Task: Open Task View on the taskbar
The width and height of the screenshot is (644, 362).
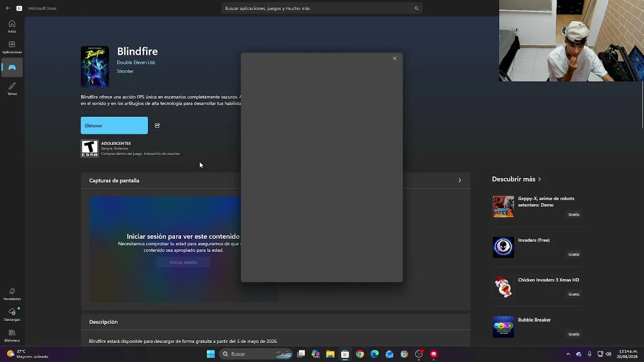Action: coord(301,354)
